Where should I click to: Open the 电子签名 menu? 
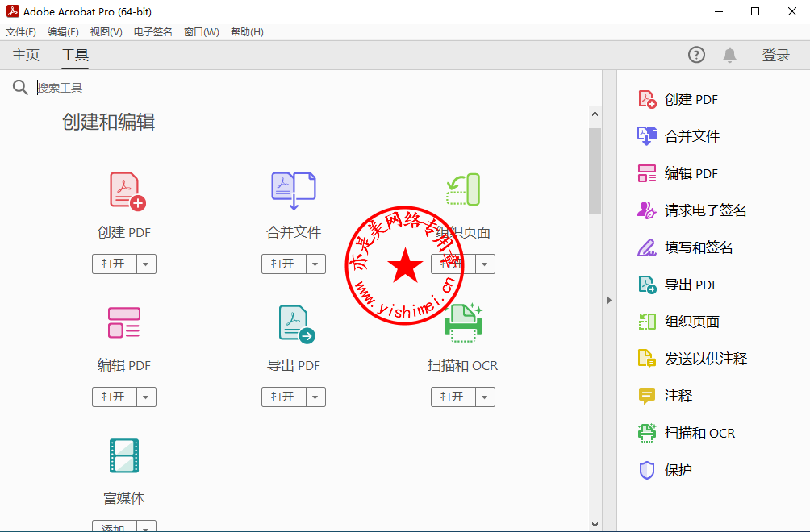[153, 32]
